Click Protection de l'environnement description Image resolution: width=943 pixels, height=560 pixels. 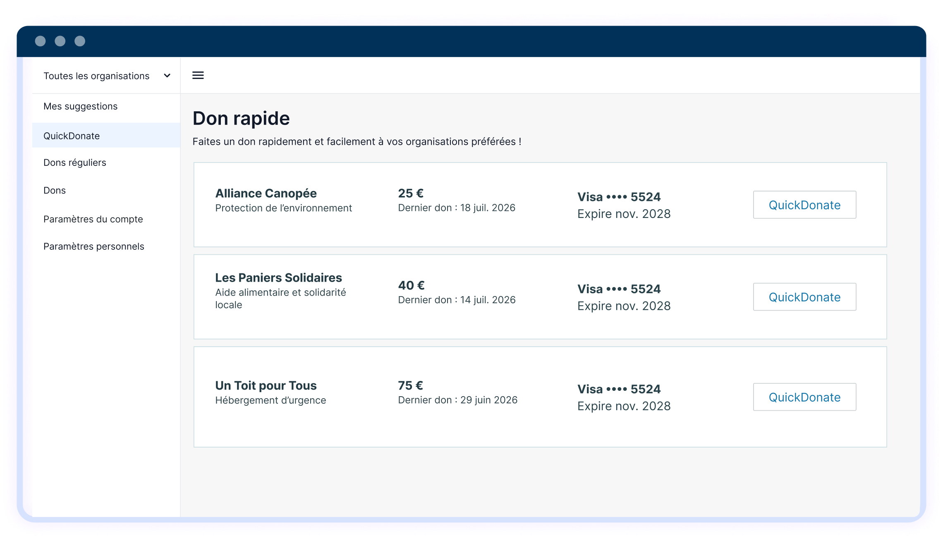[x=283, y=208]
